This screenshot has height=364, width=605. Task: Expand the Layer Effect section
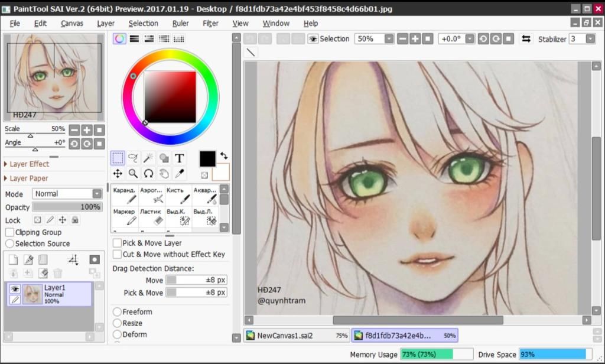pos(27,164)
